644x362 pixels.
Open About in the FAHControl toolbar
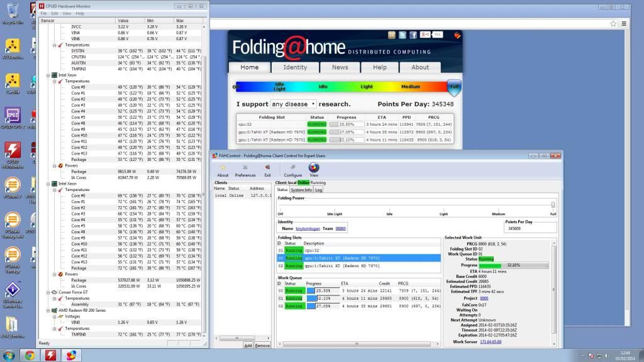(223, 170)
